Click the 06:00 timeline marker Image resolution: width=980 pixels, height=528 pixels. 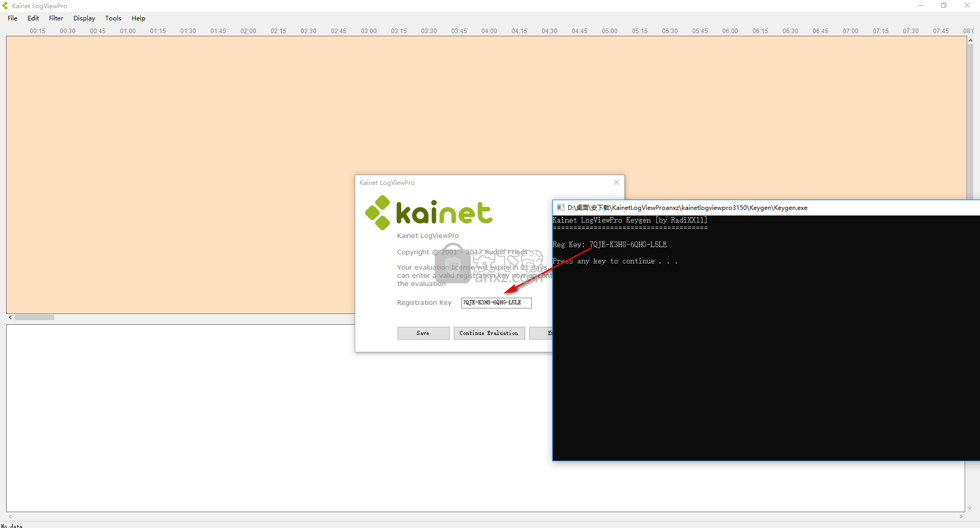point(730,31)
